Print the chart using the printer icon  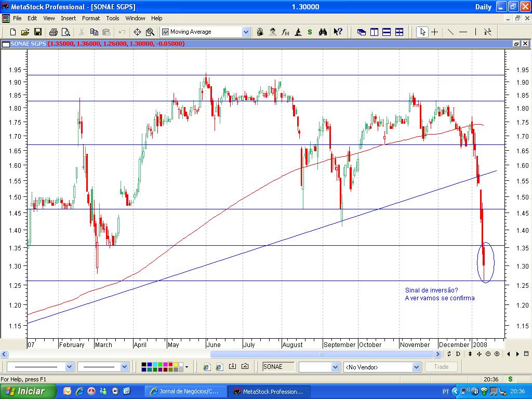point(54,32)
